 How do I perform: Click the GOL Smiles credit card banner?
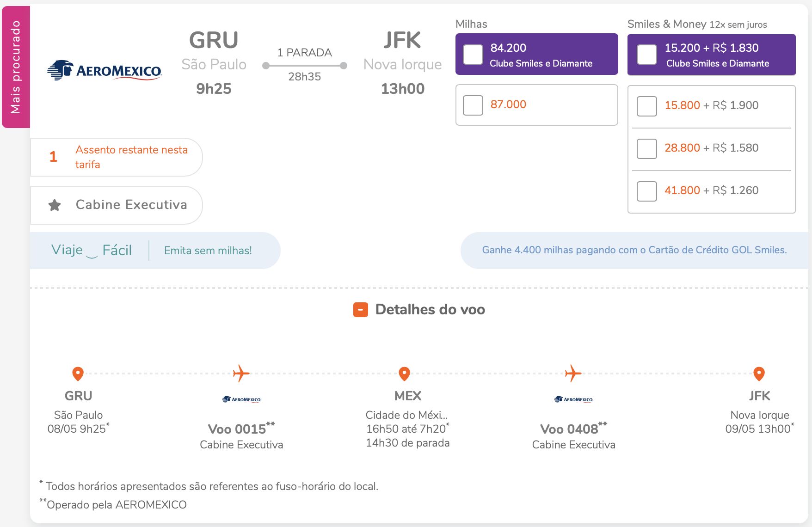tap(634, 250)
